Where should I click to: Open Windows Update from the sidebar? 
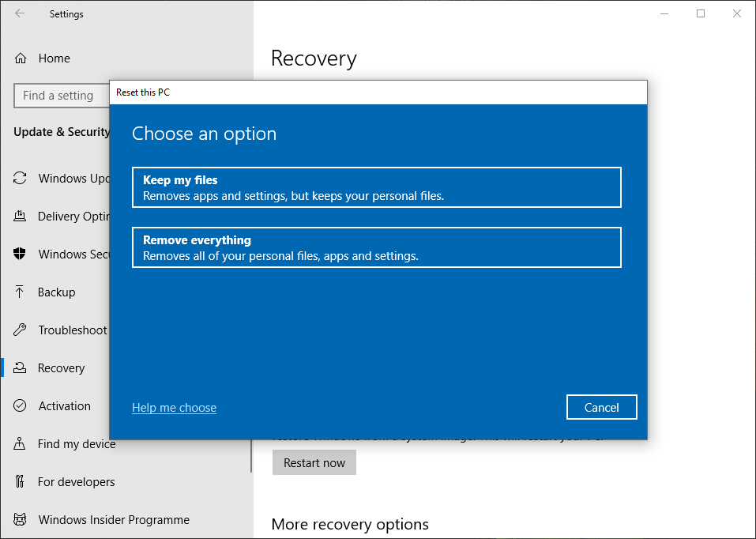pyautogui.click(x=20, y=178)
